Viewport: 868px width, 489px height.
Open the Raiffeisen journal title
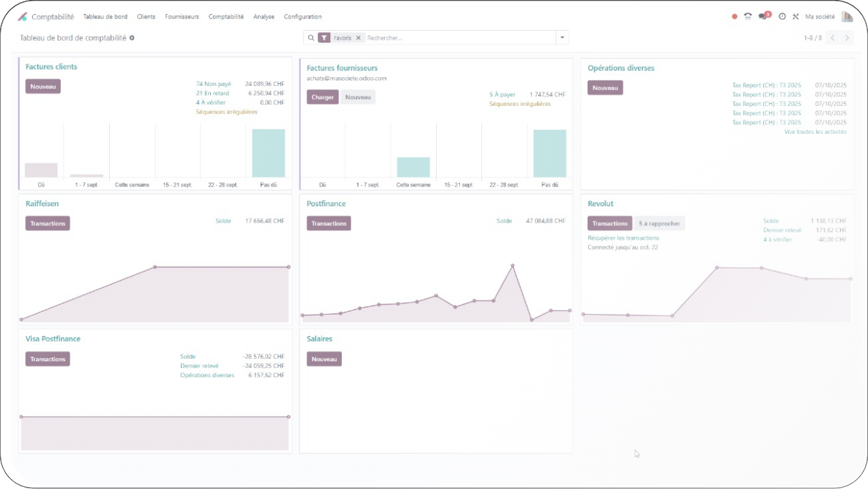42,204
